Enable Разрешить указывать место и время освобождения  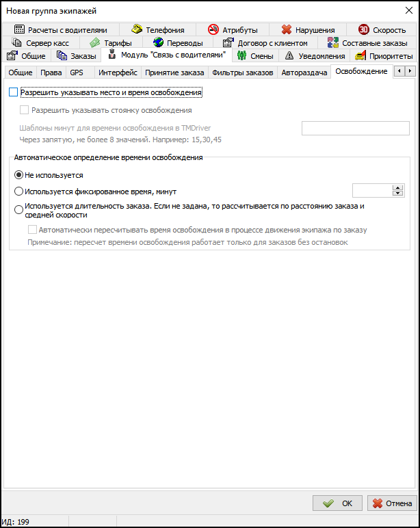[14, 92]
